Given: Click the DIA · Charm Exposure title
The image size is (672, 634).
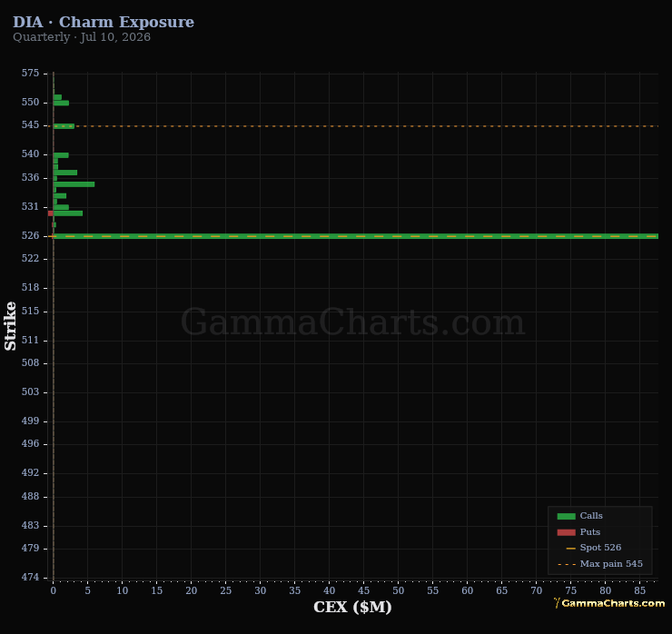Looking at the screenshot, I should (104, 22).
